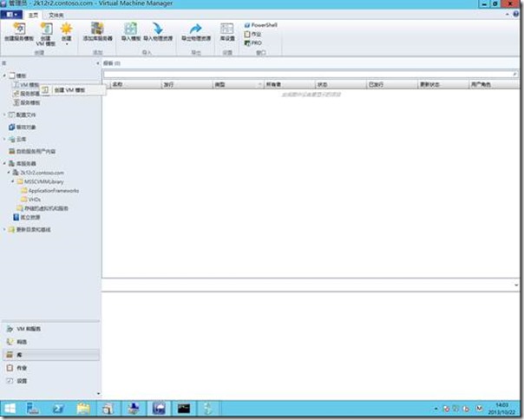Click the workspace pane overflow arrow
524x420 pixels.
tap(98, 394)
